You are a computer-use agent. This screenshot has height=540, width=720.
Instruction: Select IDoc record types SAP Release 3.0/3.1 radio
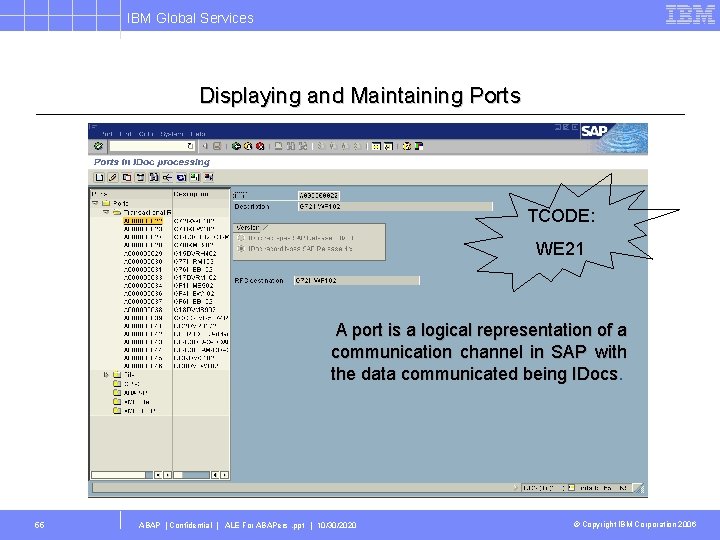pyautogui.click(x=241, y=238)
